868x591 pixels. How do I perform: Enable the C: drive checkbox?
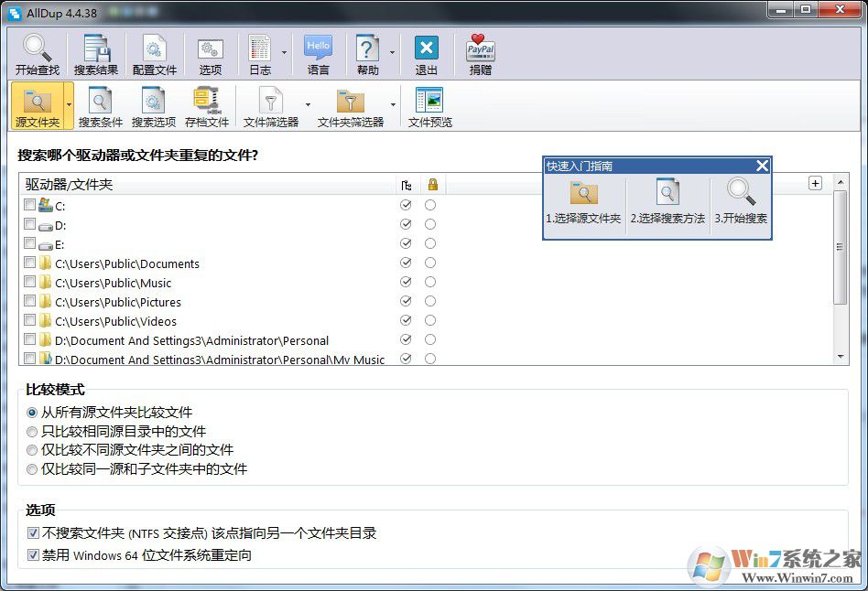[30, 205]
